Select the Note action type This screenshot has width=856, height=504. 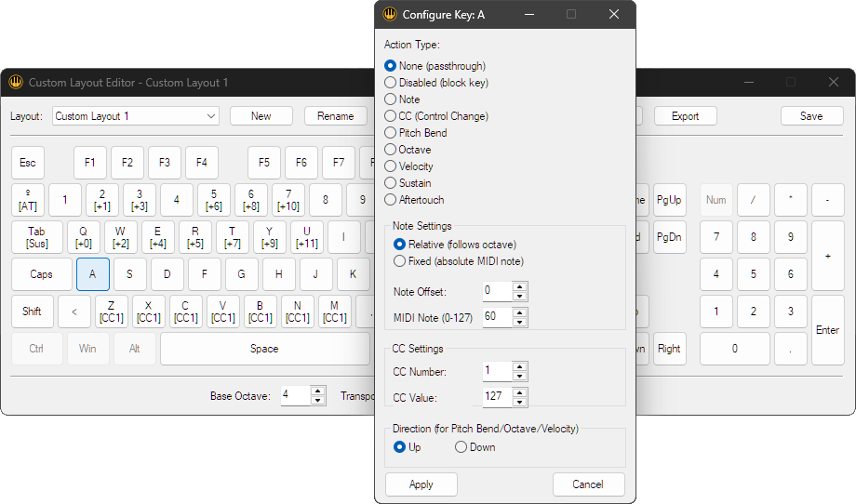(x=391, y=99)
